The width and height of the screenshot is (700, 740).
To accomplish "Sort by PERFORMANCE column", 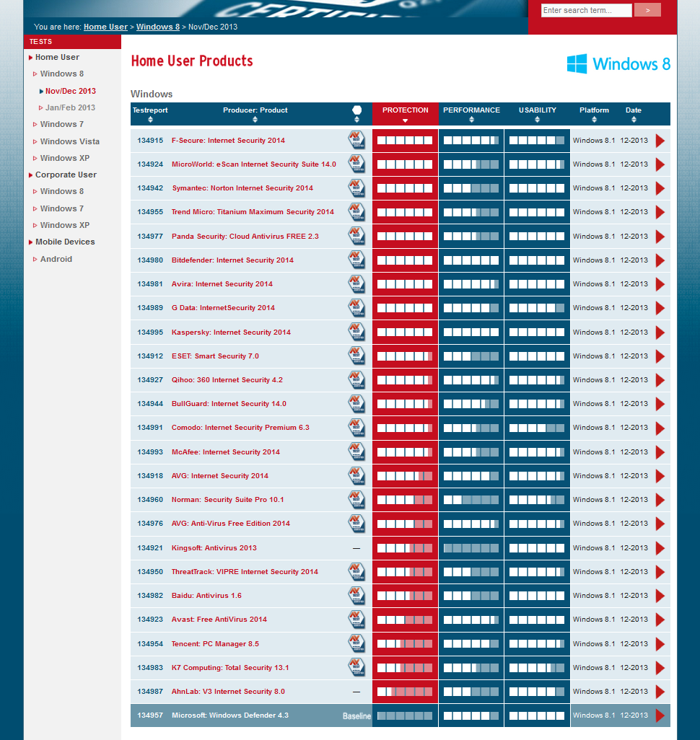I will click(471, 120).
